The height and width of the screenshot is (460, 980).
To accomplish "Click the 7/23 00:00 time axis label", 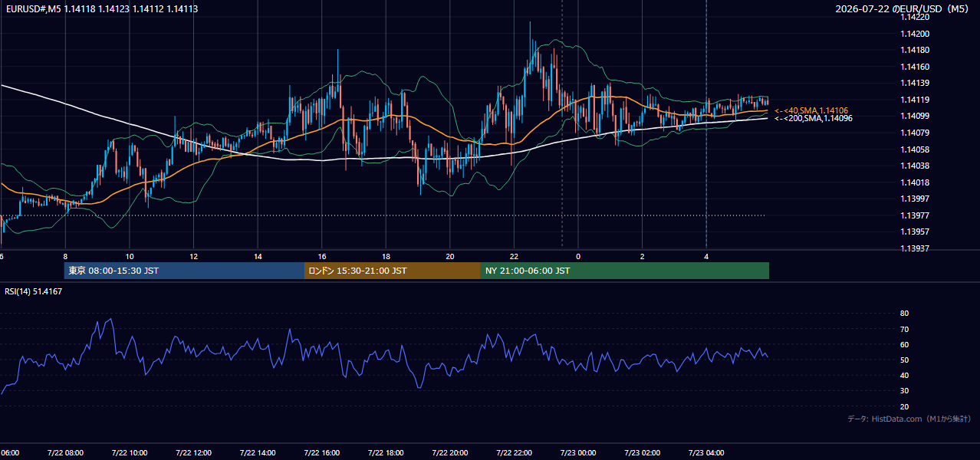I will [578, 453].
